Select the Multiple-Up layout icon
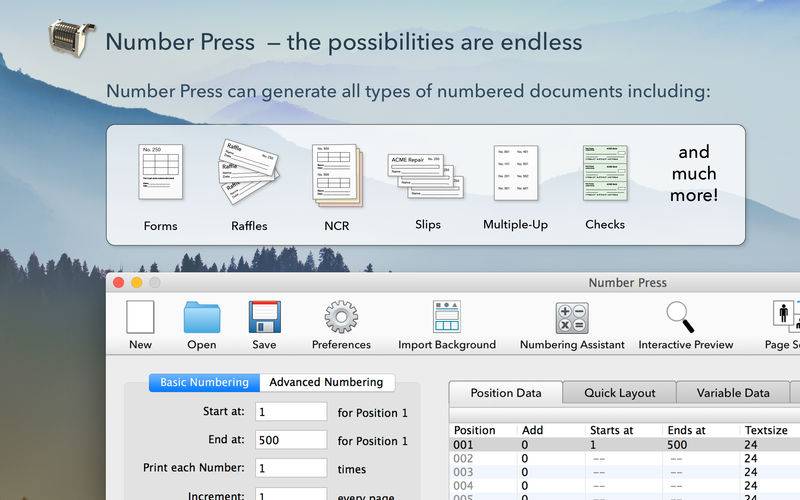 click(x=515, y=173)
